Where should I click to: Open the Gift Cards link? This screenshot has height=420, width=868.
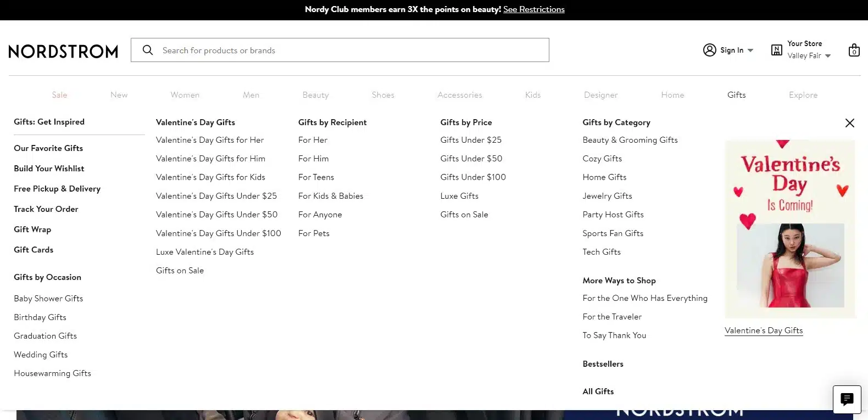(34, 250)
